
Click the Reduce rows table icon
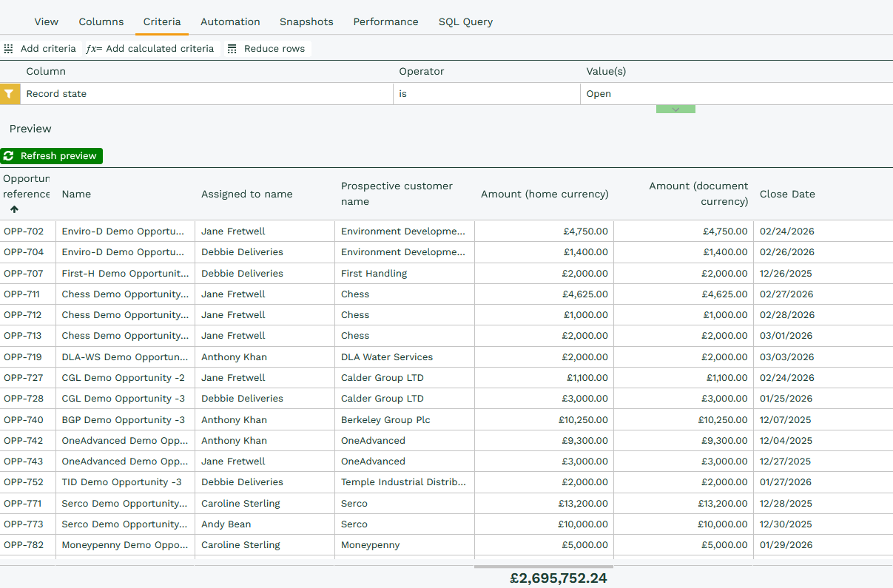(232, 49)
